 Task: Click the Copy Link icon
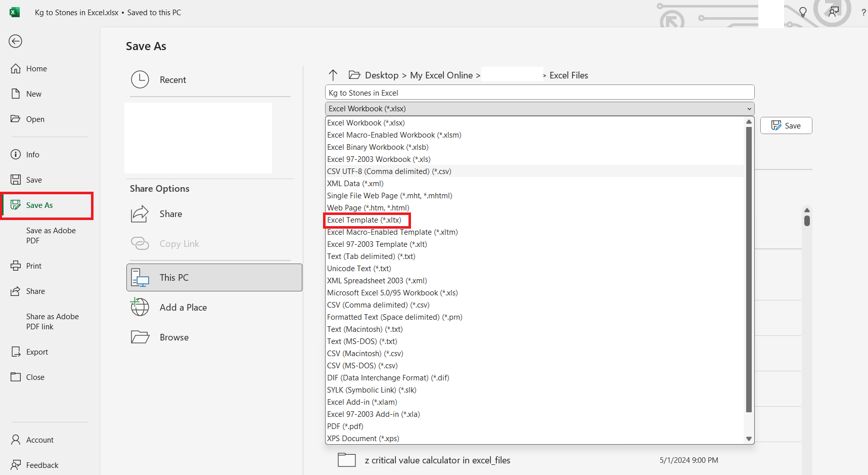(x=140, y=244)
